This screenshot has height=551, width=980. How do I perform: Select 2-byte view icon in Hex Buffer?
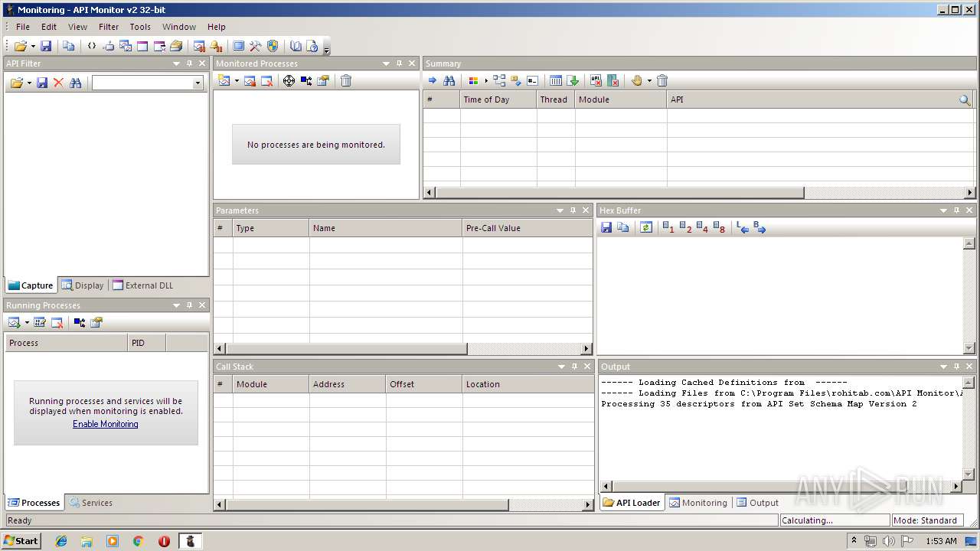685,227
